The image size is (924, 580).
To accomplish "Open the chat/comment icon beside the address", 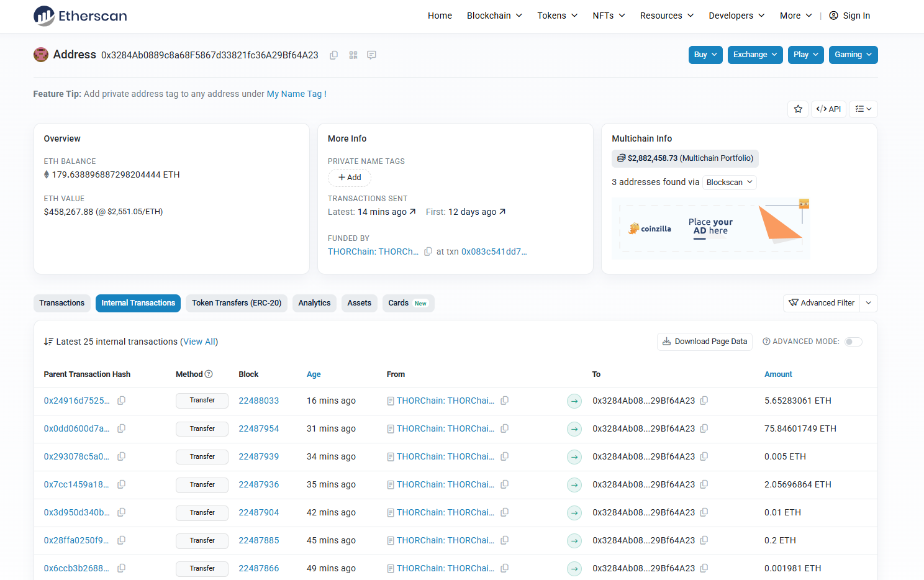I will coord(371,55).
